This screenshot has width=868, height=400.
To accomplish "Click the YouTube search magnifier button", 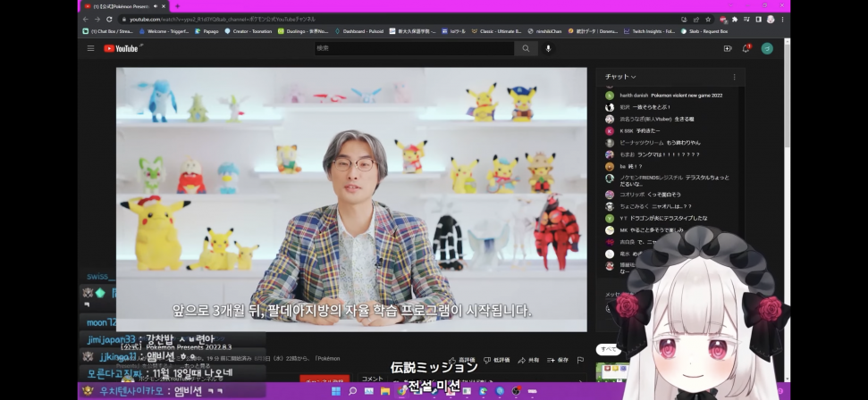I will tap(526, 49).
